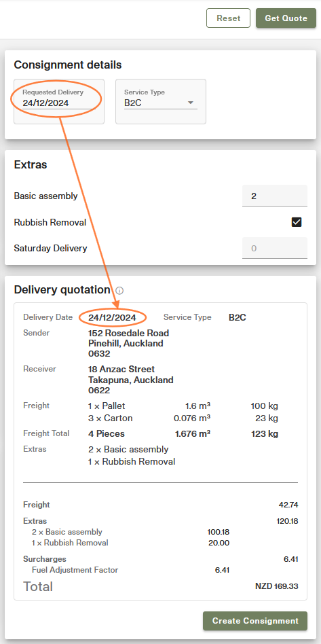The image size is (321, 644).
Task: Select the Requested Delivery date field
Action: (59, 101)
